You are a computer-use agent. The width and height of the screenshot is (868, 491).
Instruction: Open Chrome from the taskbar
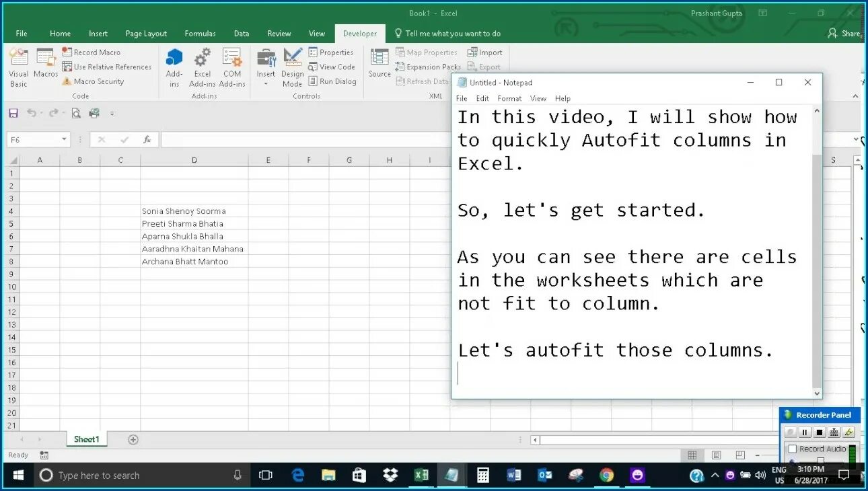click(x=607, y=476)
